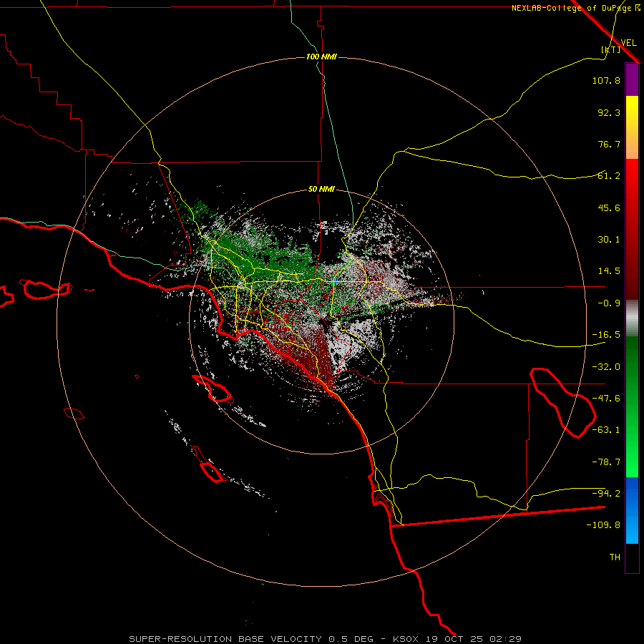Click the purple segment of the color bar

[x=632, y=79]
